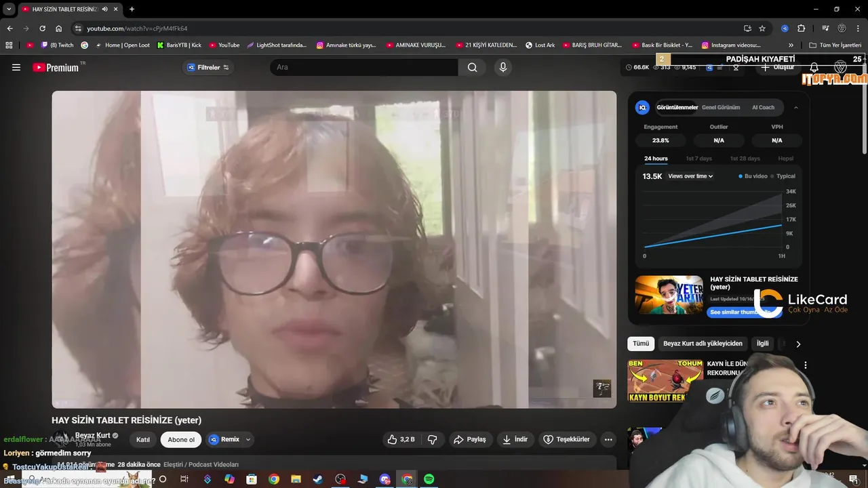Click the Paylaş share button
This screenshot has width=868, height=488.
[x=469, y=439]
